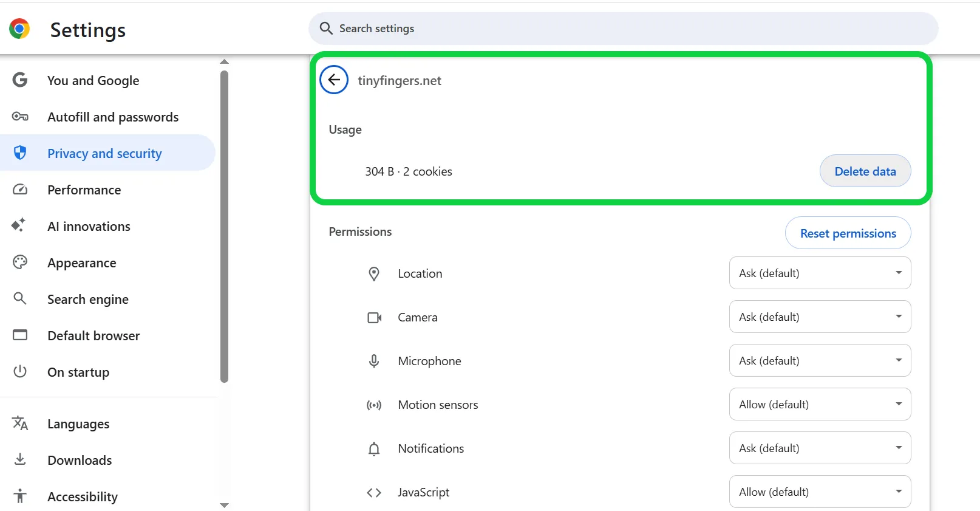This screenshot has width=980, height=511.
Task: Click the Camera permission icon
Action: [x=374, y=317]
